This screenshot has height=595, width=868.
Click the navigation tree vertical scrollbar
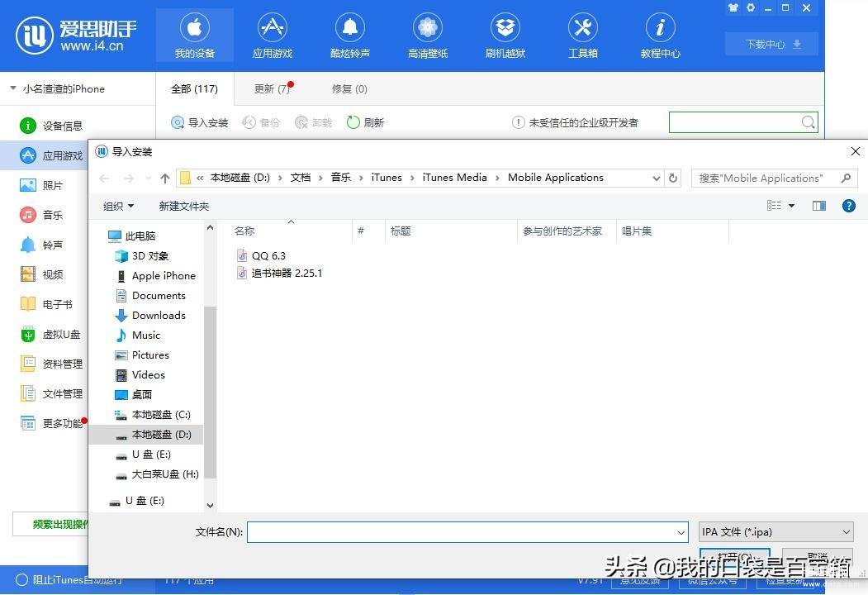click(x=210, y=392)
